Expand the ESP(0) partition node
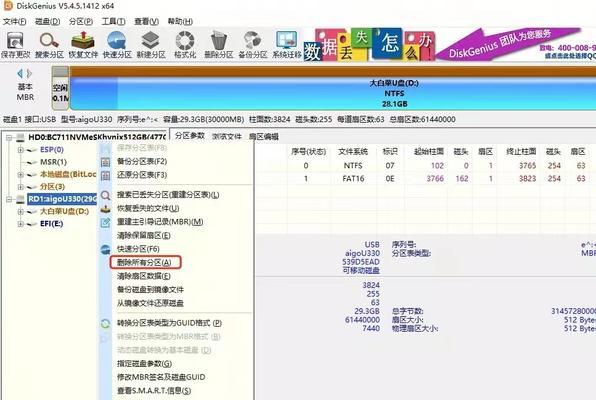Image resolution: width=596 pixels, height=400 pixels. [x=21, y=150]
